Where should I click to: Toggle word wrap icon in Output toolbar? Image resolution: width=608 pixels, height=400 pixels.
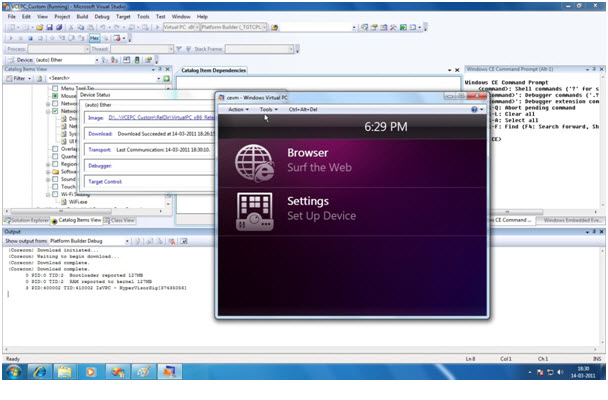(x=184, y=241)
